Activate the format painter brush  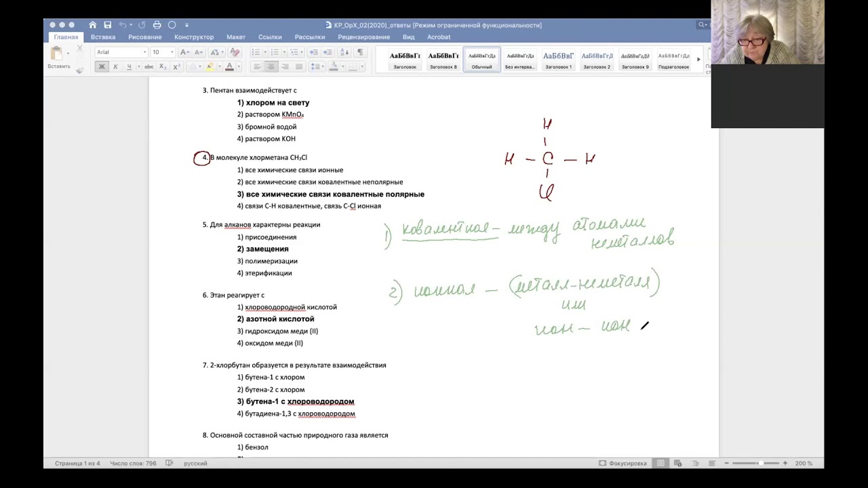pos(79,69)
